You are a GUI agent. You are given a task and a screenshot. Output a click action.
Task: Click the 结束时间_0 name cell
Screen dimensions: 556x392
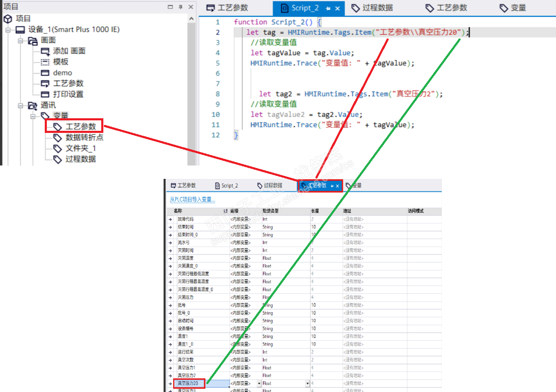(x=202, y=235)
